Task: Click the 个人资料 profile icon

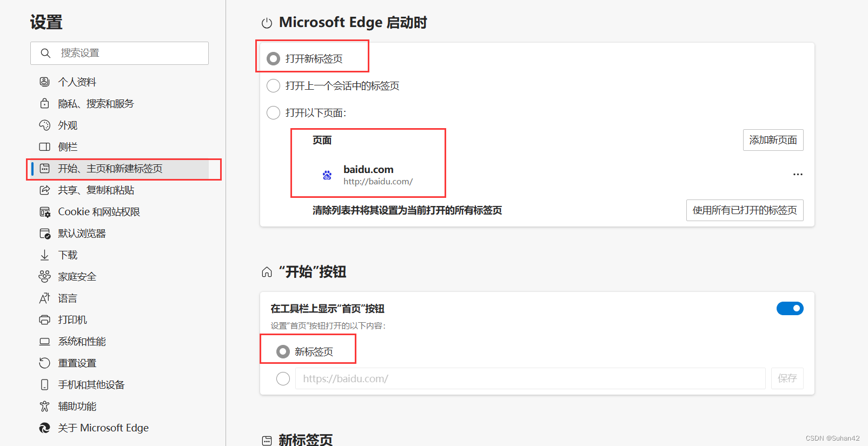Action: pos(45,82)
